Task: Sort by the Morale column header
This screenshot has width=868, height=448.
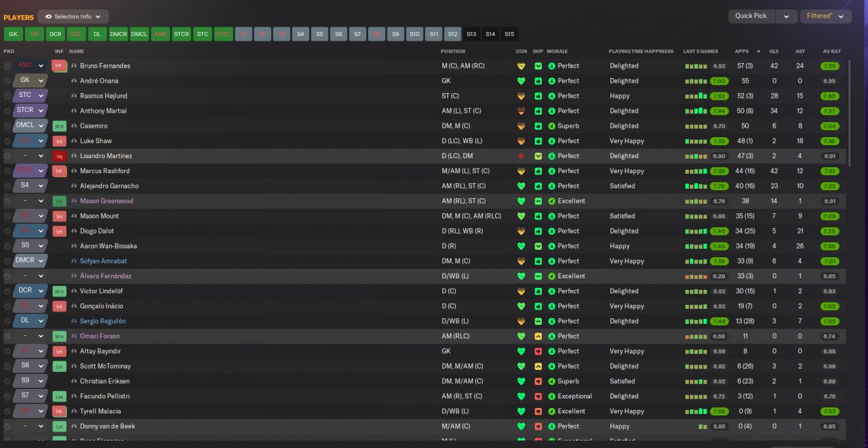Action: pyautogui.click(x=557, y=51)
